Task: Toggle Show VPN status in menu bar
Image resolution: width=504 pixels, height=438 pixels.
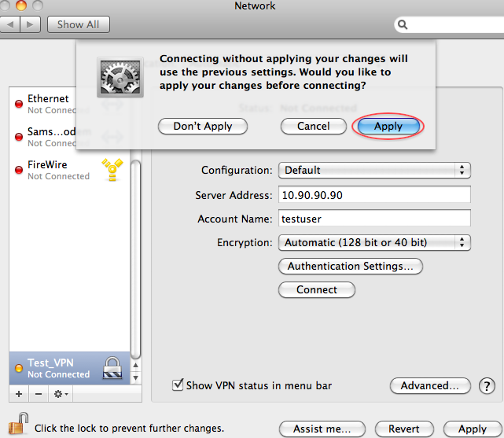Action: (178, 385)
